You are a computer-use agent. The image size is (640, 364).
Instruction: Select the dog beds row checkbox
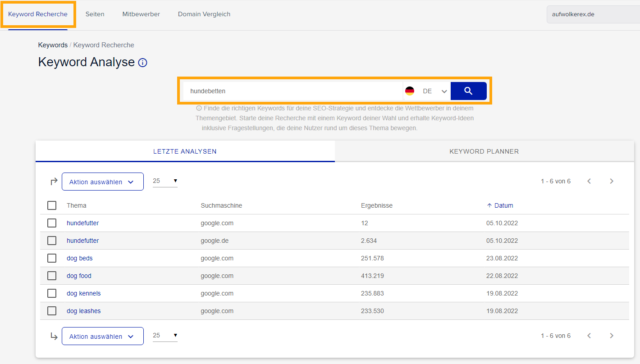[52, 258]
